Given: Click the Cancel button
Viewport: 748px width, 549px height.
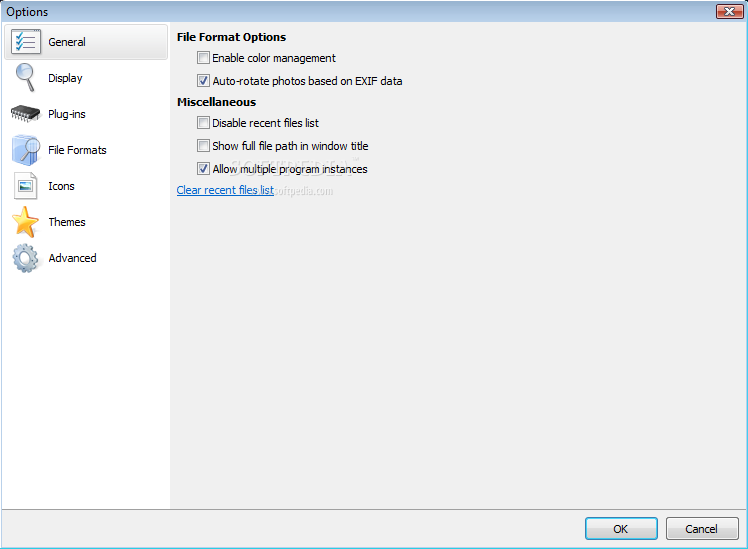Looking at the screenshot, I should coord(702,528).
